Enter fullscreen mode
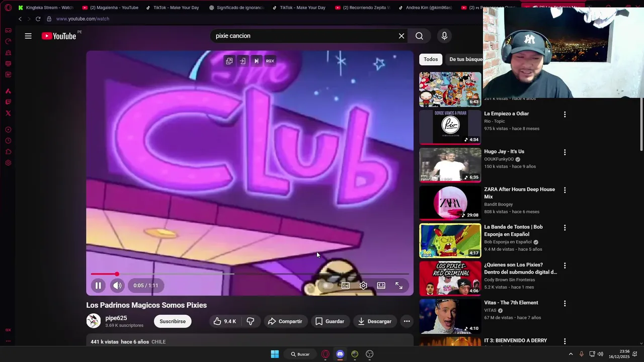Viewport: 644px width, 362px height. (399, 286)
